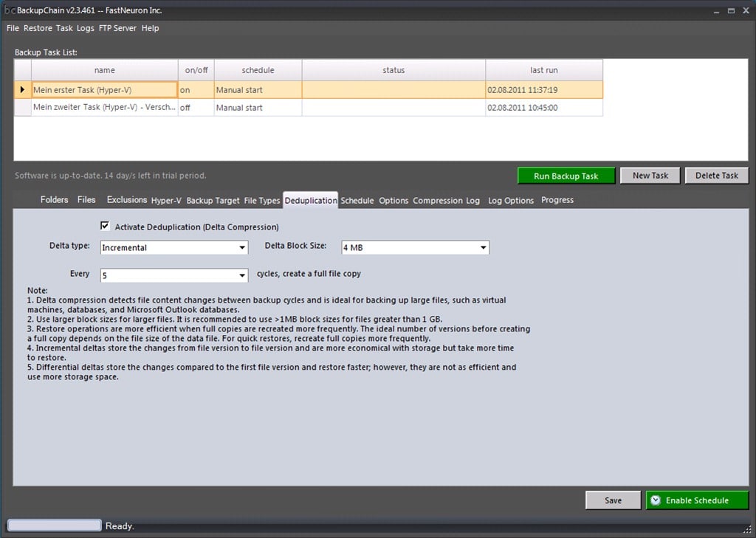
Task: Switch to the File Types tab
Action: coord(262,201)
